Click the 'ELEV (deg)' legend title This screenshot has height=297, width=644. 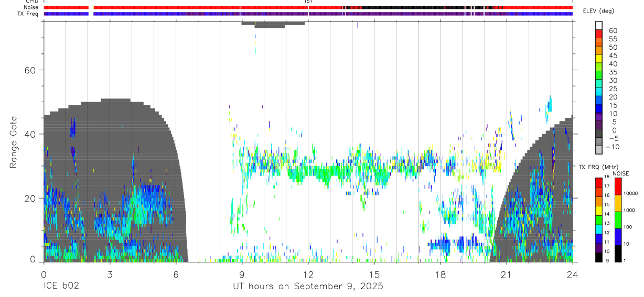click(598, 11)
